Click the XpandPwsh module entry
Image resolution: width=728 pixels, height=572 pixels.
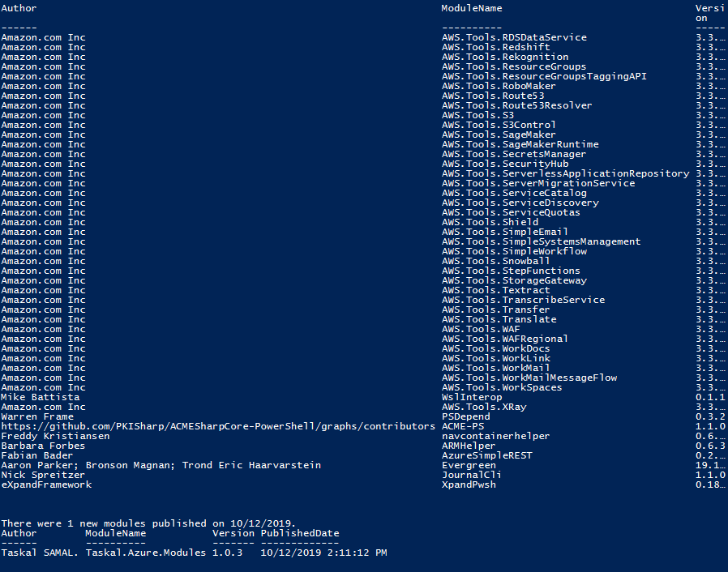[469, 485]
